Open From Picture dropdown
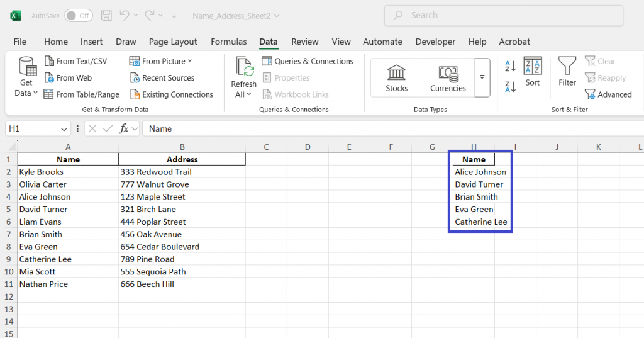 (160, 61)
